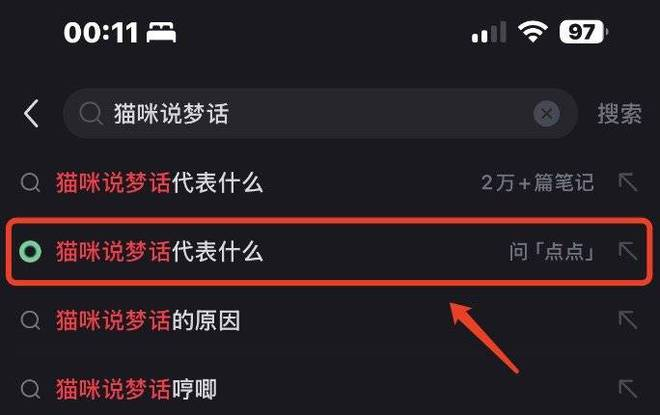Tap the battery indicator showing 97

click(583, 32)
